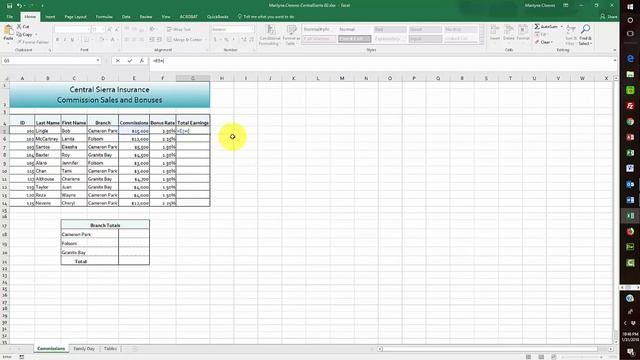Click cell with $15,000 commission
This screenshot has width=640, height=360.
coord(134,131)
